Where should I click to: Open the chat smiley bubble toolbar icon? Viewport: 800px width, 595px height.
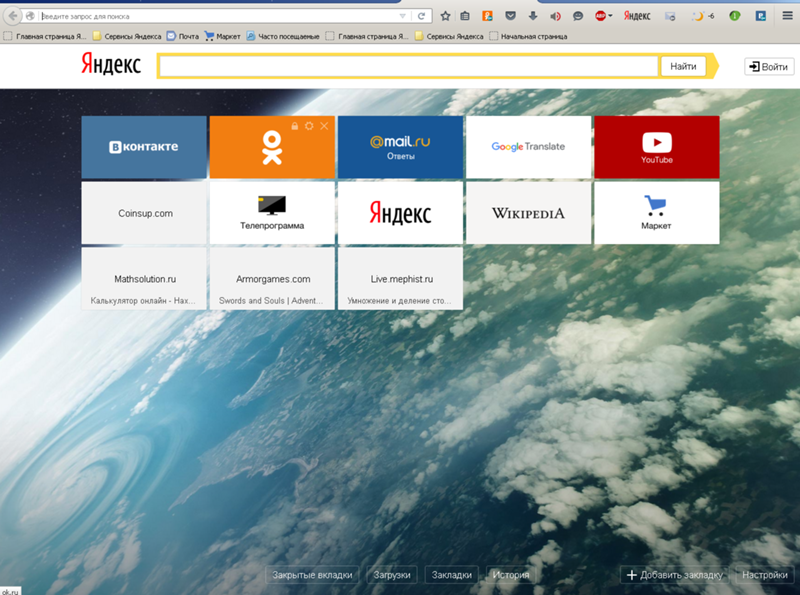[x=578, y=16]
